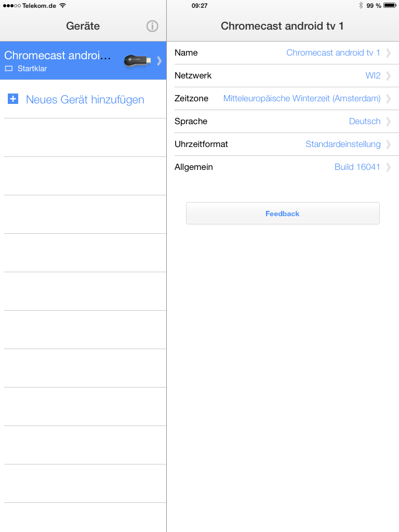Tap the battery icon in status bar

coord(390,5)
